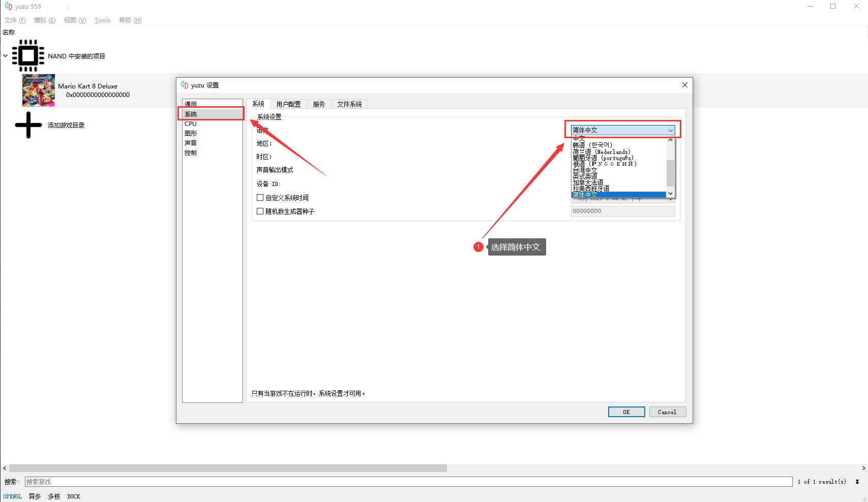Switch to the 文件系统 tab

pyautogui.click(x=349, y=104)
